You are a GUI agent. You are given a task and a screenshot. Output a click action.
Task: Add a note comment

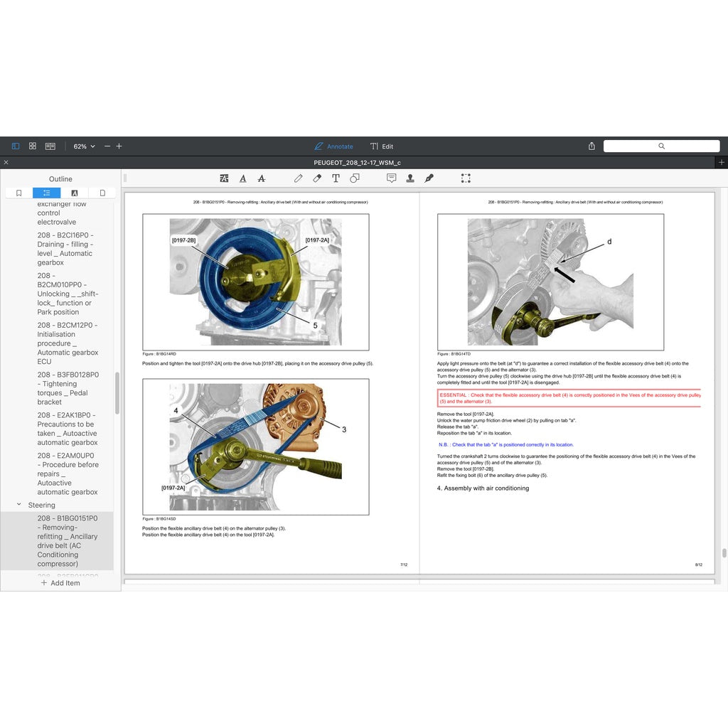[391, 178]
